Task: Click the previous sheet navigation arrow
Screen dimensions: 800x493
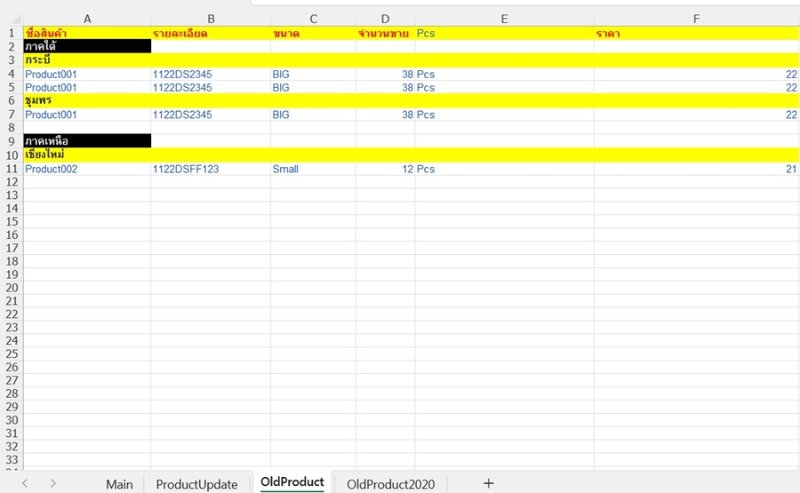Action: [25, 483]
